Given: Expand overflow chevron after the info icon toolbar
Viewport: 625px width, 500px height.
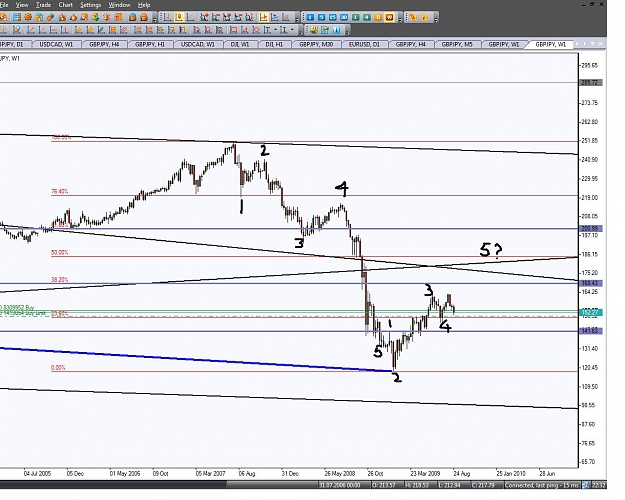Looking at the screenshot, I should tap(347, 31).
